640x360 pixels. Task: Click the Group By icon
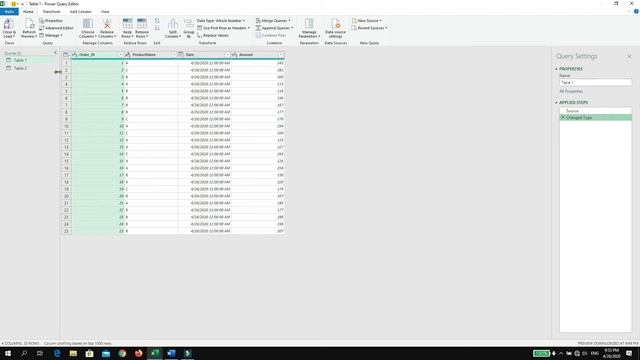pos(189,24)
